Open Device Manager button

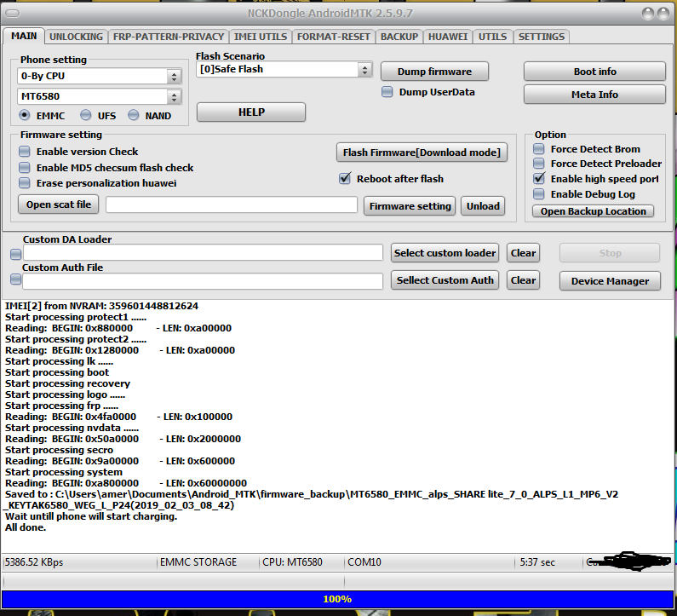pos(610,281)
